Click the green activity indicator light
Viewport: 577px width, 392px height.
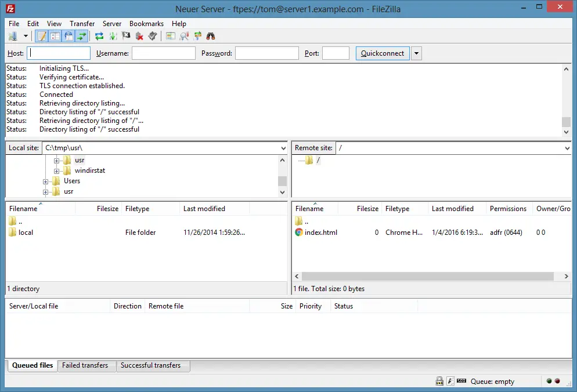(x=549, y=381)
